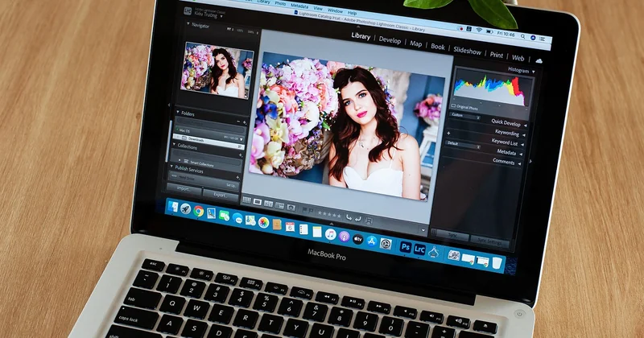Switch to the Map module
This screenshot has width=644, height=338.
(415, 43)
